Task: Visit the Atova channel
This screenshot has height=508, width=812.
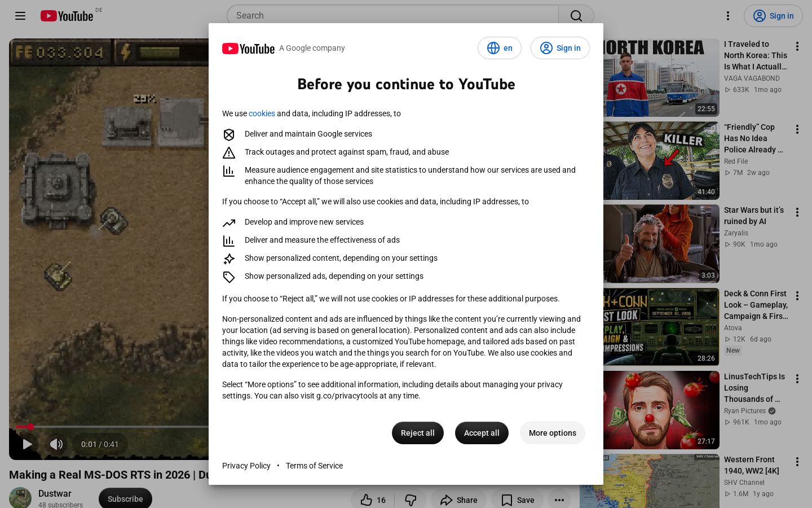Action: (733, 328)
